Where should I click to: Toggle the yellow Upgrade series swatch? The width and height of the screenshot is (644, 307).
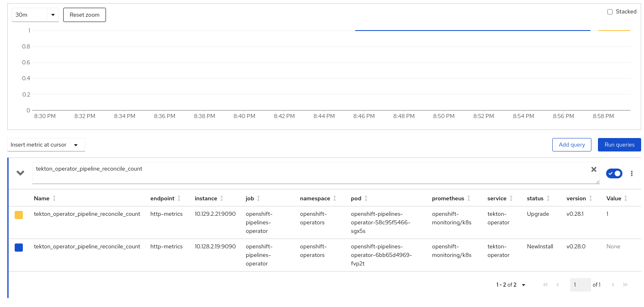(x=19, y=215)
